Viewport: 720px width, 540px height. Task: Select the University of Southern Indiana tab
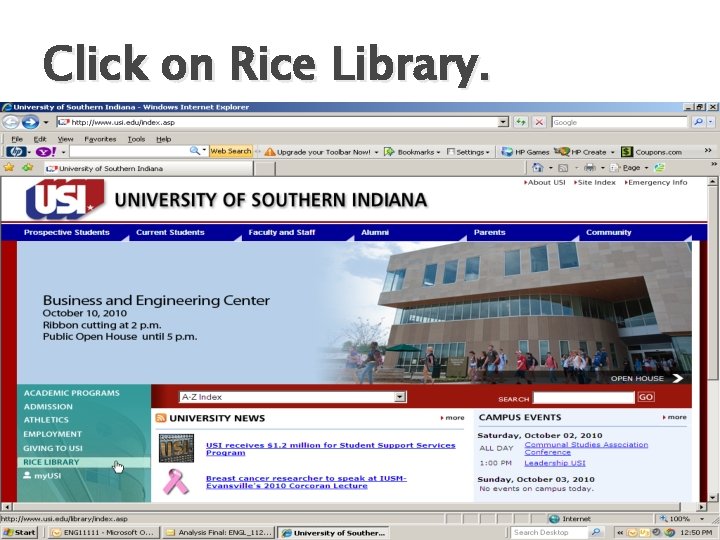click(x=149, y=169)
